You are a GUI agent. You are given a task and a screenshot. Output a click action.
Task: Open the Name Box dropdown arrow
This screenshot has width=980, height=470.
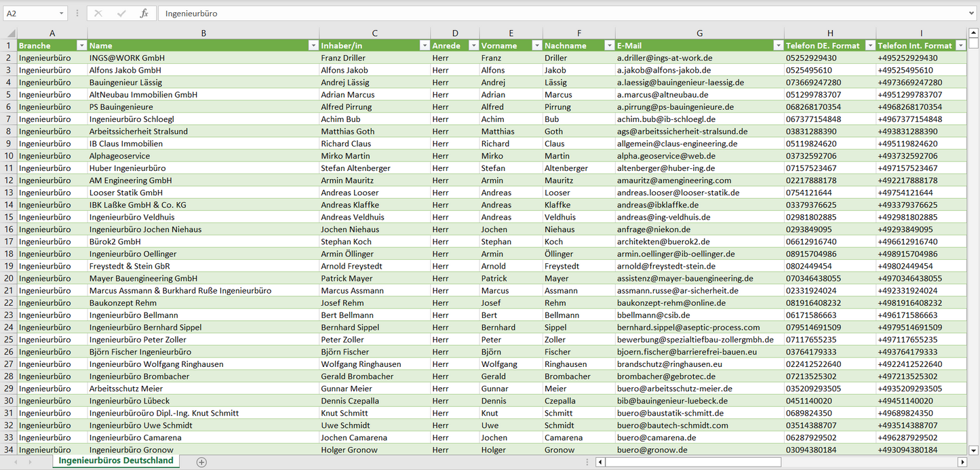[x=61, y=14]
